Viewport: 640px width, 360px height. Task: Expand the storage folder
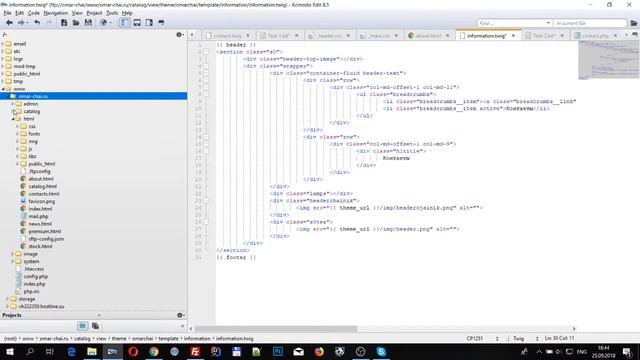8,299
